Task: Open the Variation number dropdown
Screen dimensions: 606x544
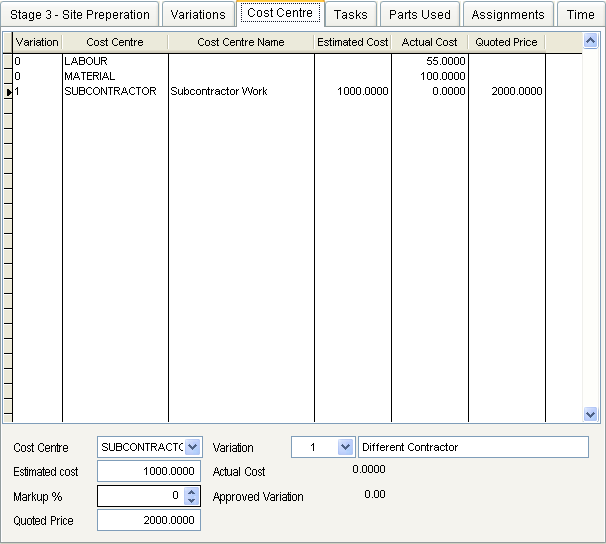Action: pos(346,447)
